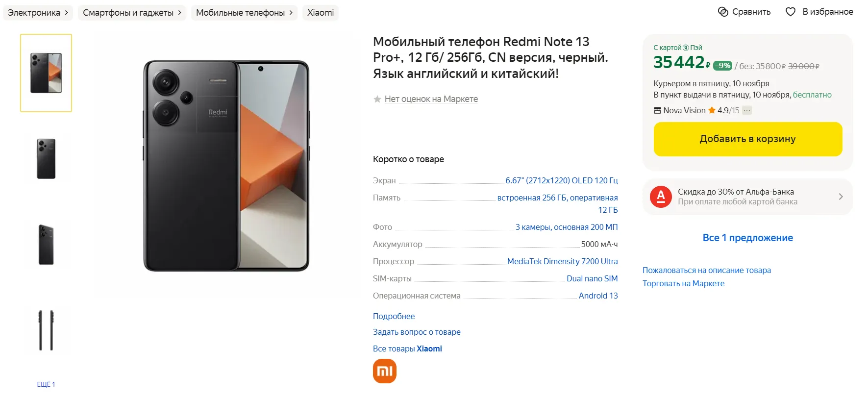This screenshot has width=868, height=399.
Task: Click the Compare (Сравнить) icon
Action: 723,12
